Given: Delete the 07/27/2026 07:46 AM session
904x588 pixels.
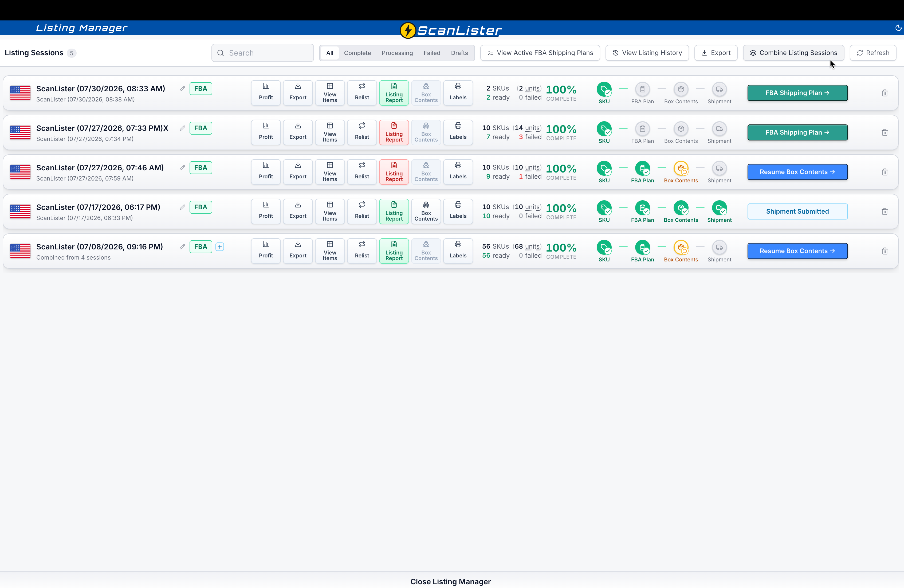Looking at the screenshot, I should tap(885, 172).
